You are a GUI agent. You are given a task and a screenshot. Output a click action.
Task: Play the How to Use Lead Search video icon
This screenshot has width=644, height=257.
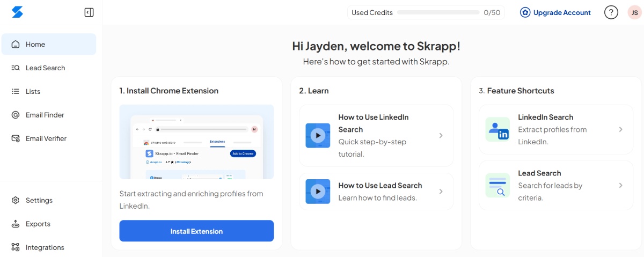point(318,192)
